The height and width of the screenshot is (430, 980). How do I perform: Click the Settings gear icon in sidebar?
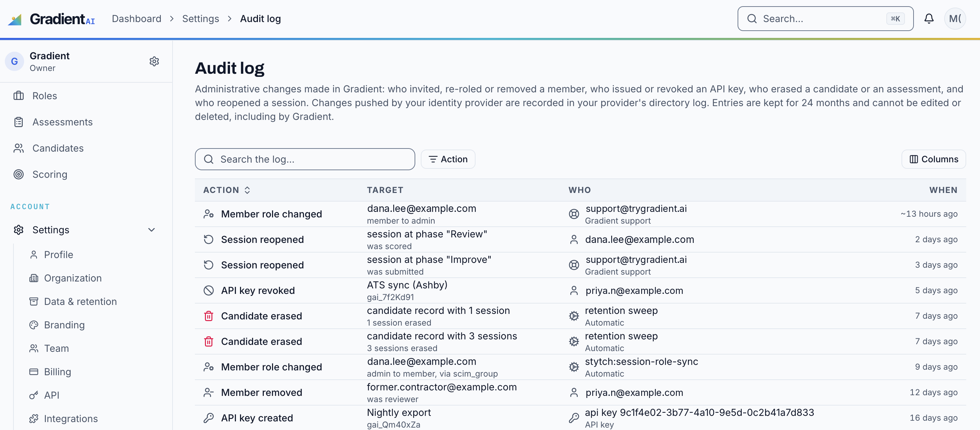point(19,229)
